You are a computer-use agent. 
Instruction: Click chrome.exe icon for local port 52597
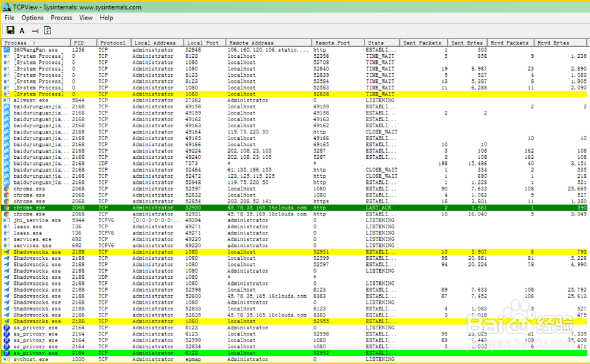[x=7, y=189]
